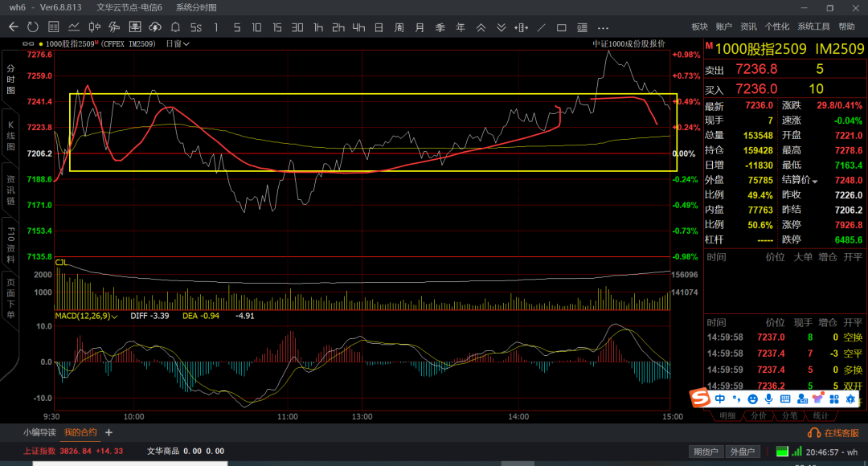Image resolution: width=868 pixels, height=466 pixels.
Task: Switch to the 资讯链 side tab
Action: pos(10,190)
